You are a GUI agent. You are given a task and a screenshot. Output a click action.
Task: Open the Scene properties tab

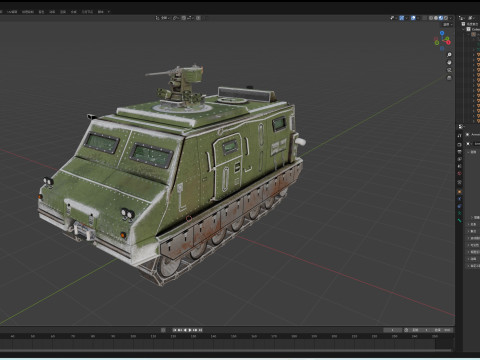(x=459, y=166)
